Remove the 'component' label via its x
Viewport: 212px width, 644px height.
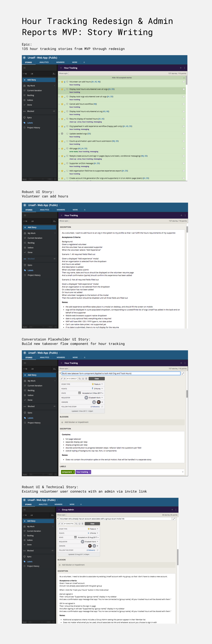(x=74, y=472)
